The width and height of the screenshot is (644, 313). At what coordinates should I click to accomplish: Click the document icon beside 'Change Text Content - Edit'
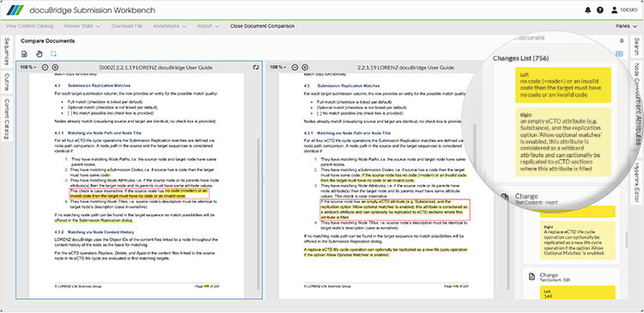(532, 276)
